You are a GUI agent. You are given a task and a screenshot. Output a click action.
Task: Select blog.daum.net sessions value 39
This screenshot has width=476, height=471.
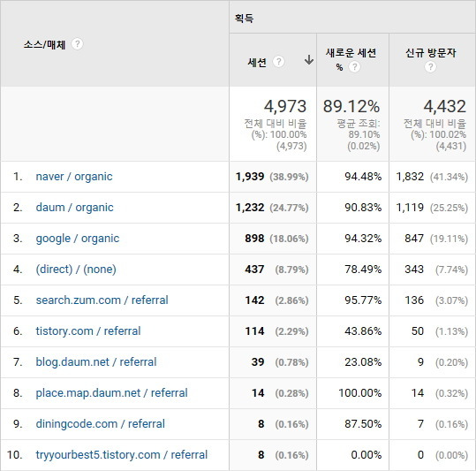tap(258, 362)
